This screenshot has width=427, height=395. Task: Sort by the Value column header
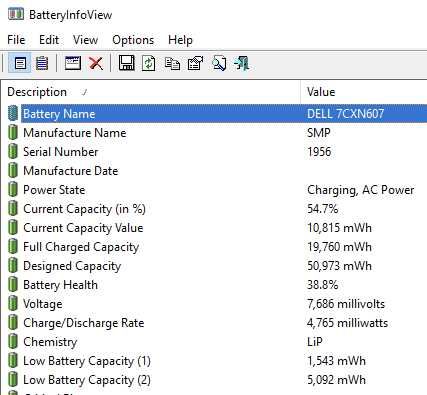tap(364, 92)
